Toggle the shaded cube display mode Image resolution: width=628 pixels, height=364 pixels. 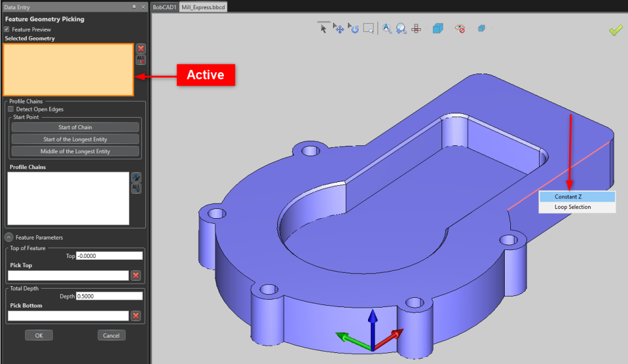(x=437, y=28)
